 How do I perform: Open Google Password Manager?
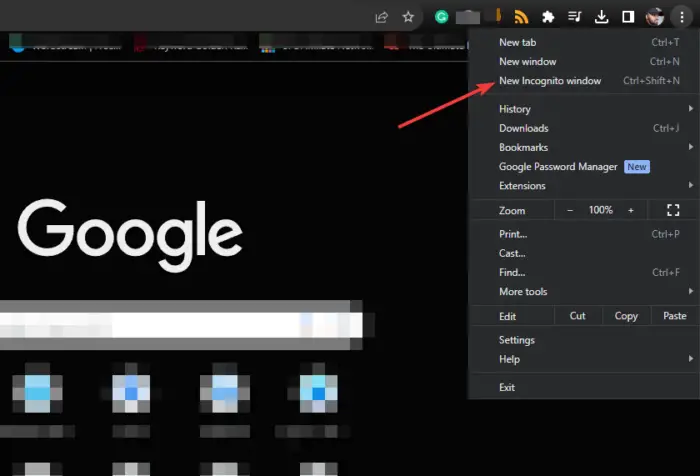[584, 167]
